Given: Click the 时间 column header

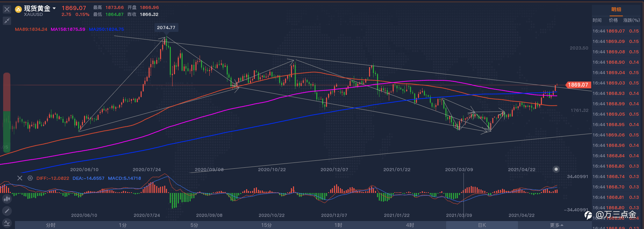Looking at the screenshot, I should point(597,20).
